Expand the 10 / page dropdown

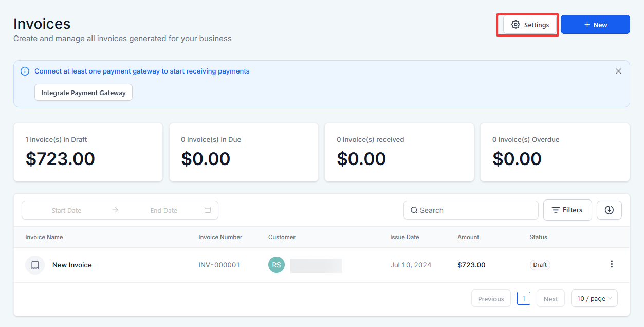pyautogui.click(x=594, y=298)
